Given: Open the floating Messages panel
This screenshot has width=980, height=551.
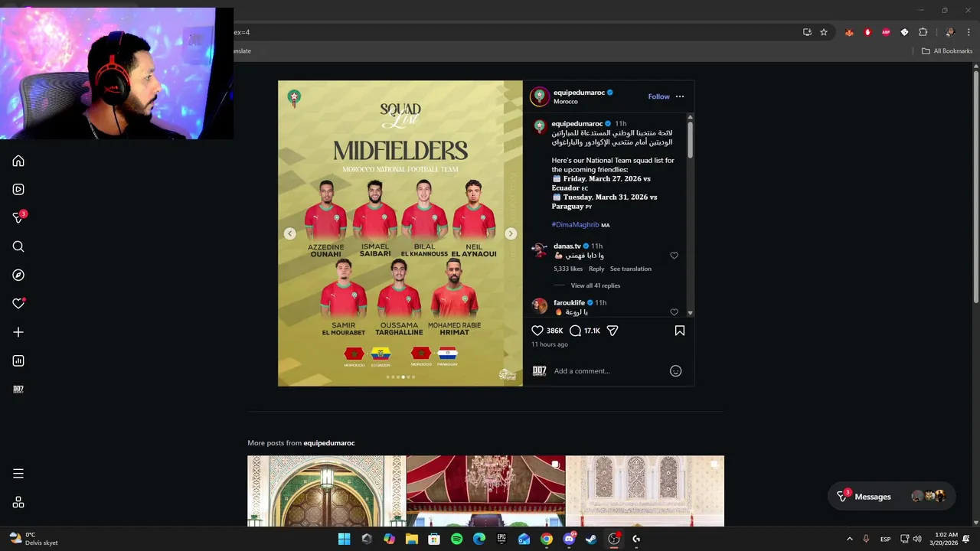Looking at the screenshot, I should click(891, 497).
